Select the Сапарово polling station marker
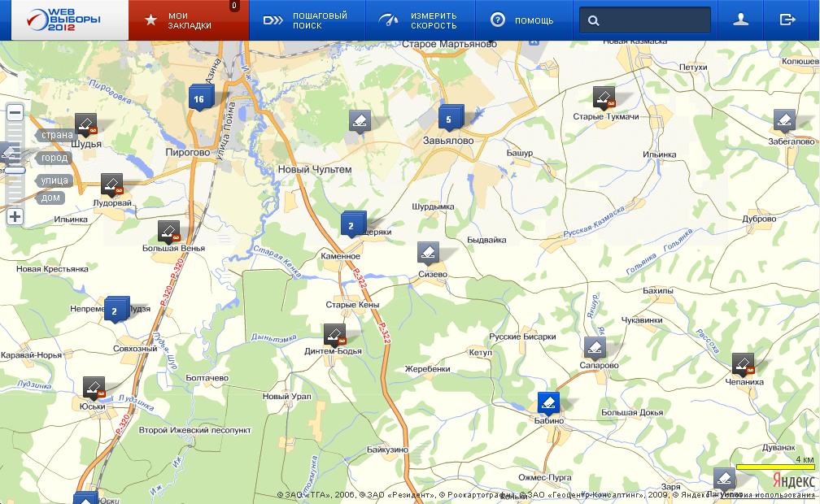Viewport: 820px width, 504px height. pyautogui.click(x=595, y=350)
